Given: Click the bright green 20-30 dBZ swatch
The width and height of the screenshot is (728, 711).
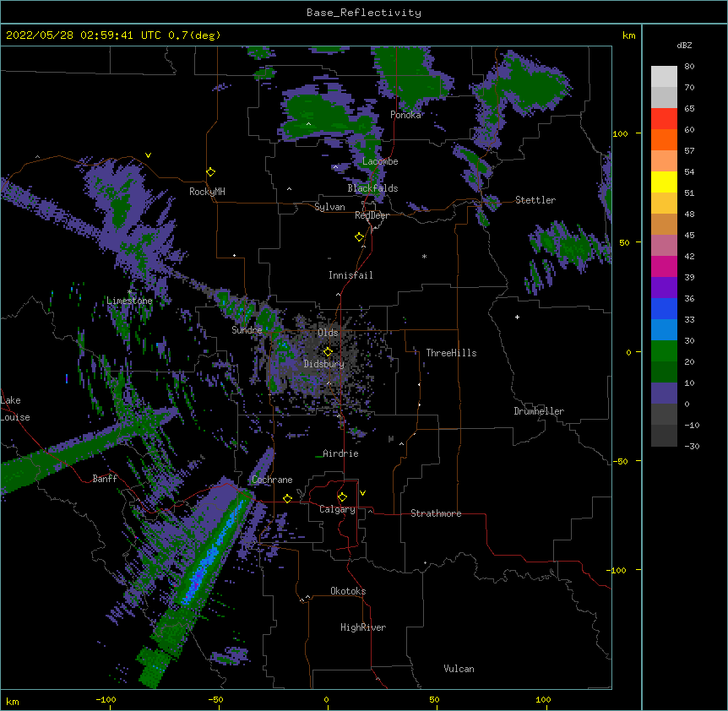Looking at the screenshot, I should coord(664,351).
